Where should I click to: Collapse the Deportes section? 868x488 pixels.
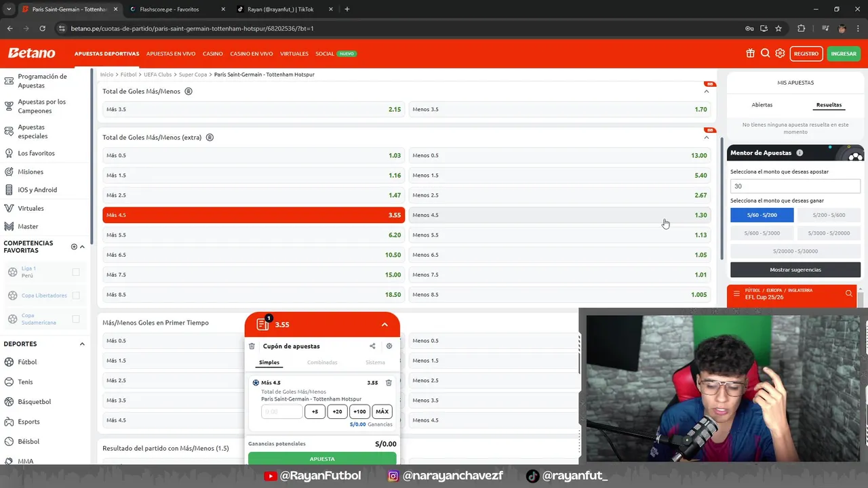pyautogui.click(x=82, y=344)
